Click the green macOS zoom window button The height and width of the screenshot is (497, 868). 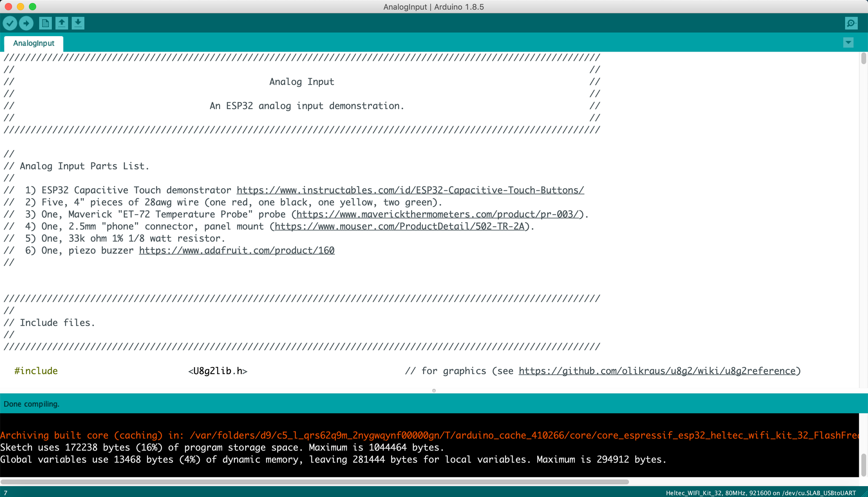(x=33, y=7)
